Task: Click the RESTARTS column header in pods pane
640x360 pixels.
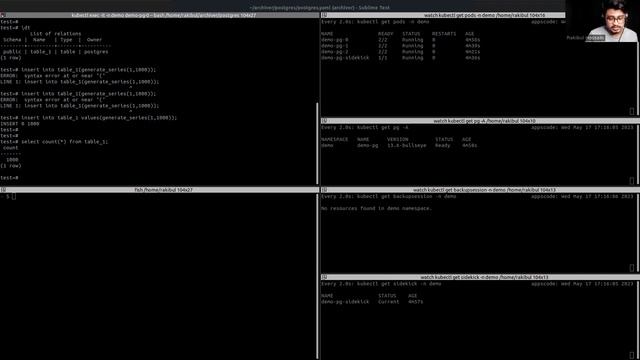Action: click(444, 34)
